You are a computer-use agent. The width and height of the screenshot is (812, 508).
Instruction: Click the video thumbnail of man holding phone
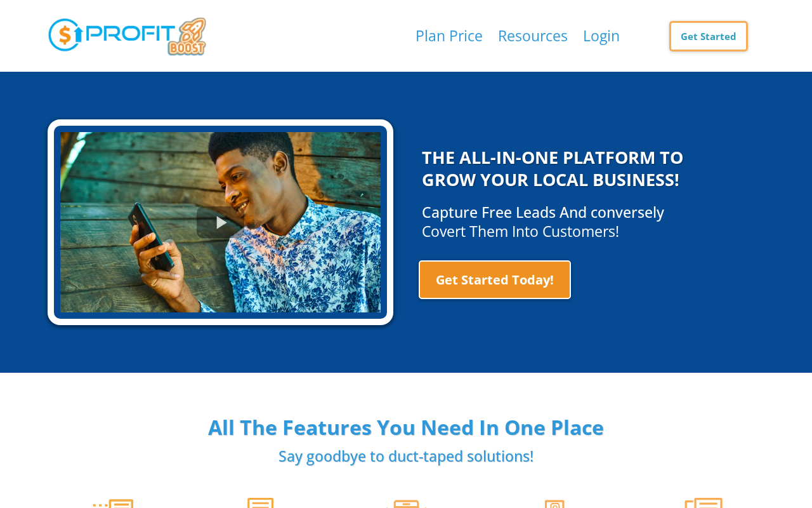click(x=220, y=222)
